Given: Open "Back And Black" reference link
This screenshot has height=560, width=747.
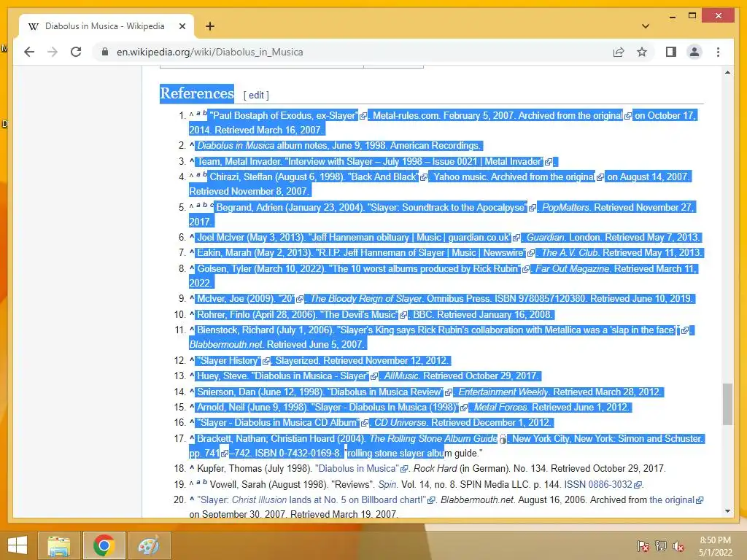Looking at the screenshot, I should coord(384,177).
